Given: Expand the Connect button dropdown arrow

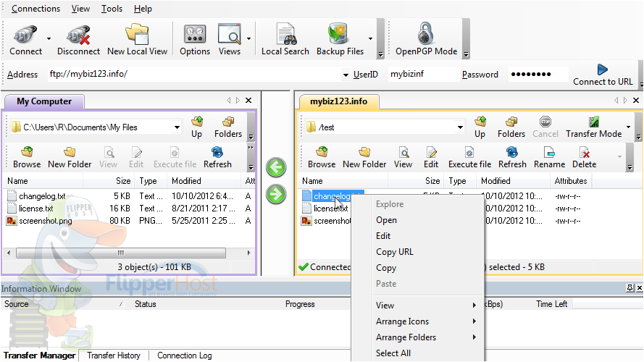Looking at the screenshot, I should coord(49,38).
